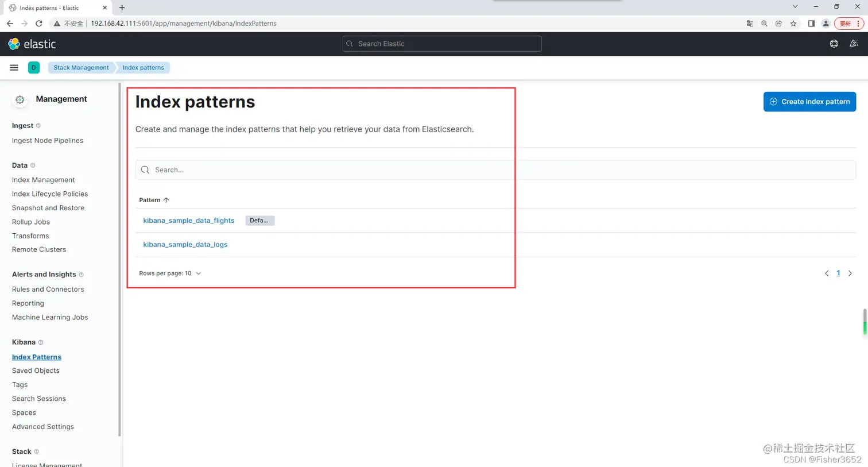Click the Management gear icon

coord(20,99)
